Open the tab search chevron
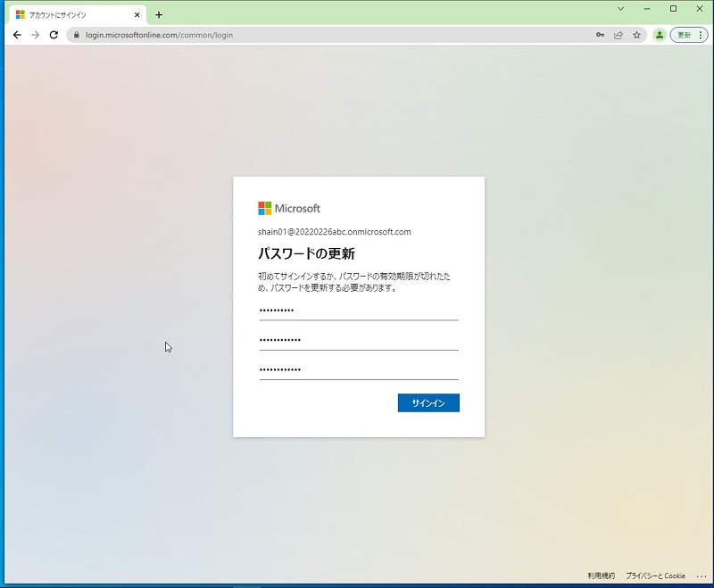The width and height of the screenshot is (714, 588). tap(620, 9)
